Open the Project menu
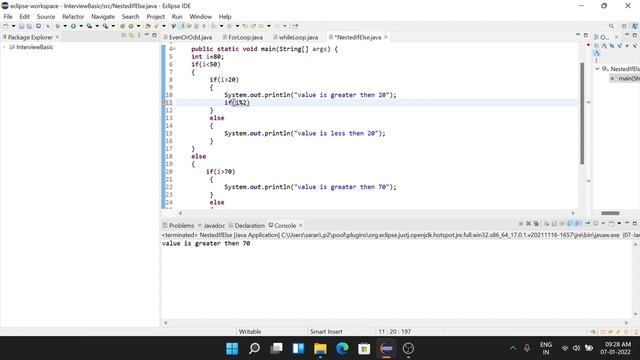 pyautogui.click(x=156, y=17)
